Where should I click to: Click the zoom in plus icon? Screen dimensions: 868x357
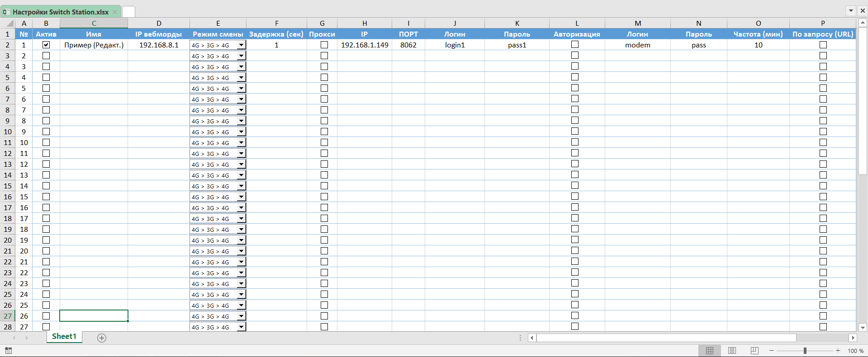838,351
